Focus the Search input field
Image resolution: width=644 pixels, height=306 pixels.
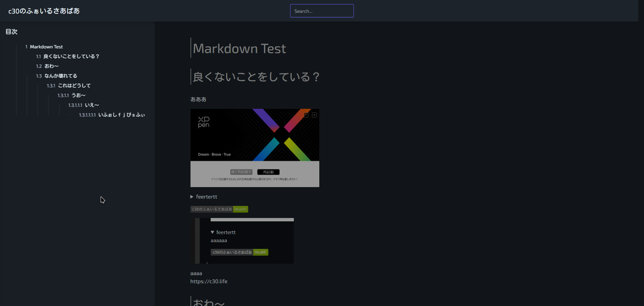point(322,11)
